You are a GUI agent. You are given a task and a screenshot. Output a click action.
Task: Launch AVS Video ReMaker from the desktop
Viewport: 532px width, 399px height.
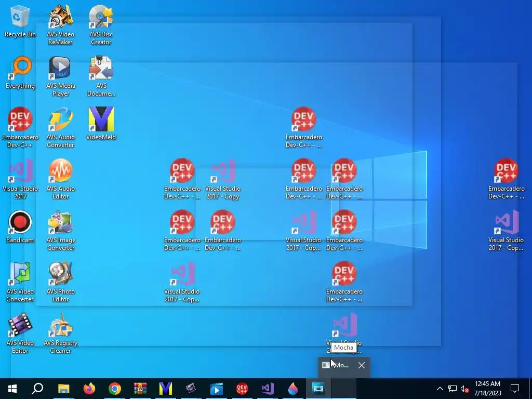60,25
